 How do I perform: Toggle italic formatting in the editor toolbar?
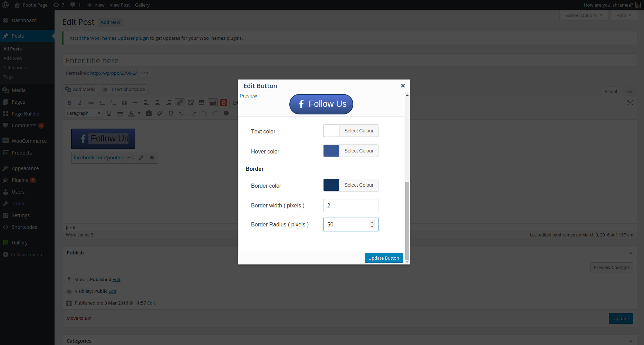(80, 103)
